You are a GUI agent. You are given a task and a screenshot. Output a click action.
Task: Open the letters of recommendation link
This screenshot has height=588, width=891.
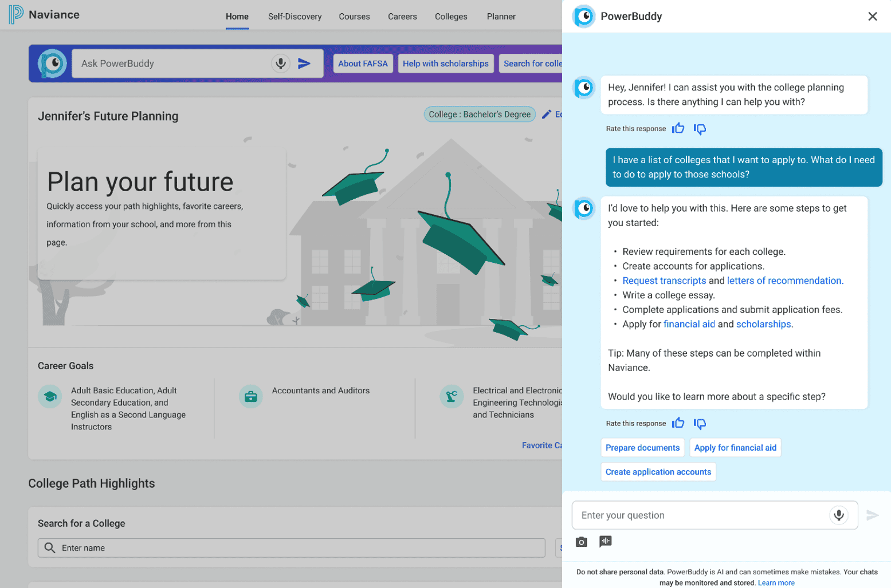click(x=785, y=281)
